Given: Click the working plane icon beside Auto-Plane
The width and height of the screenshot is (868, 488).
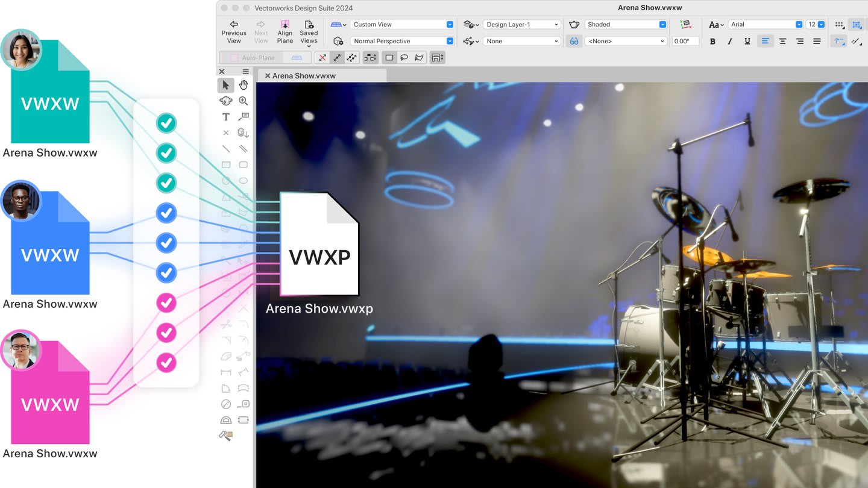Looking at the screenshot, I should [x=297, y=58].
